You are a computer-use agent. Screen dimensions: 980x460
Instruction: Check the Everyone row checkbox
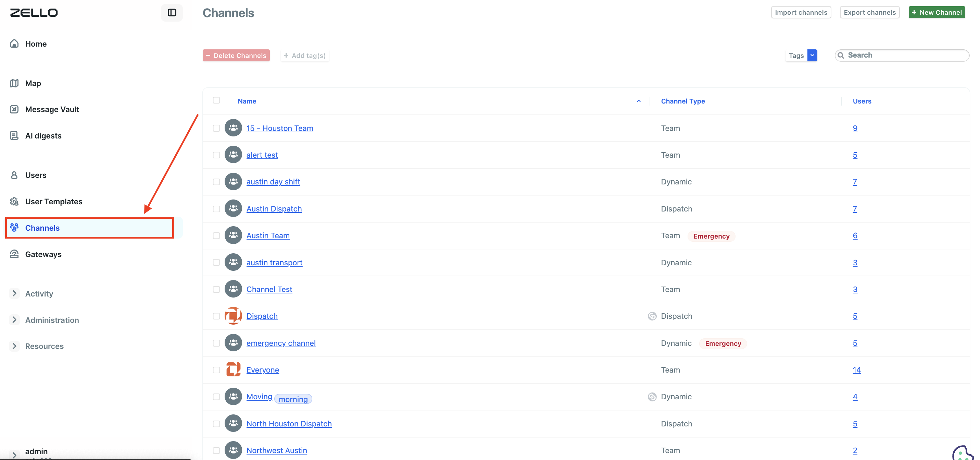(216, 370)
